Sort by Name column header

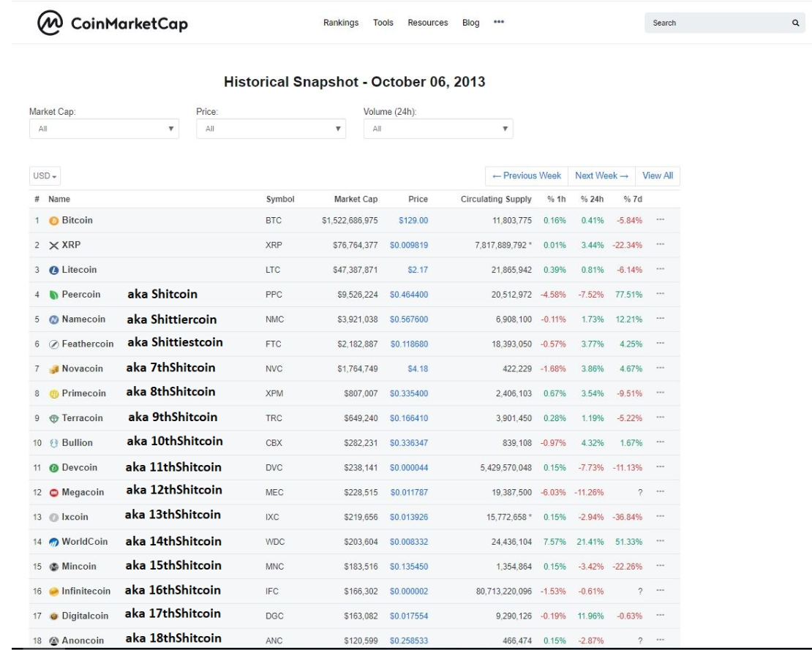pos(59,200)
